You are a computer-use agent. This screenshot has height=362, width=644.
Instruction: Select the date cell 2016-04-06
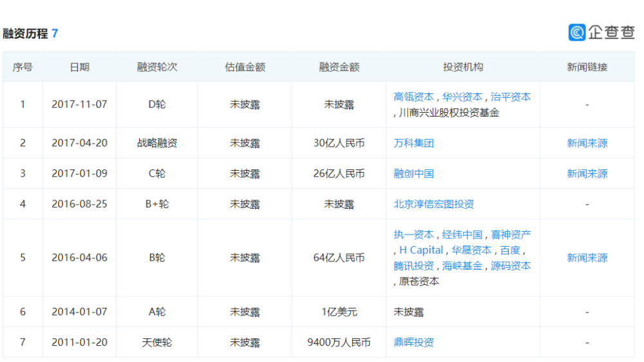79,258
